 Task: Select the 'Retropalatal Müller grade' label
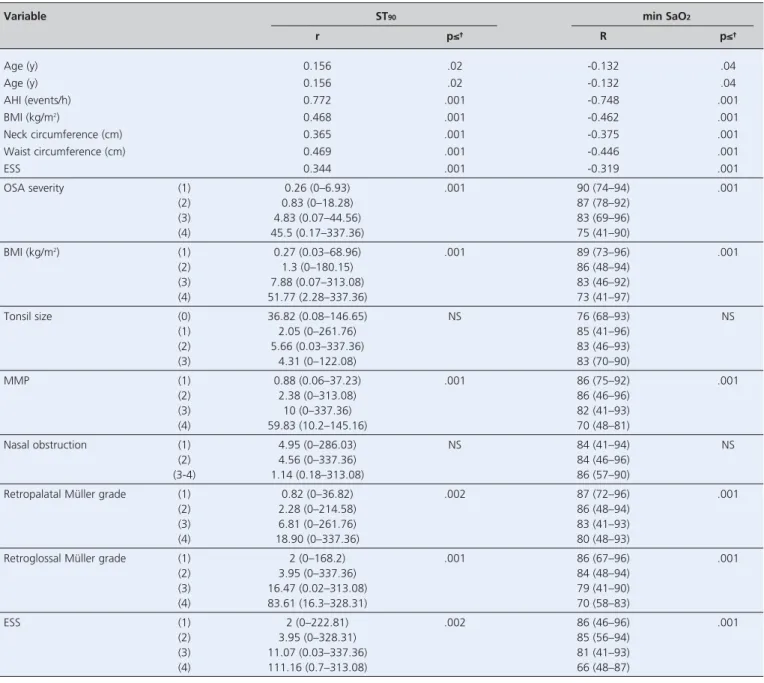pyautogui.click(x=65, y=494)
